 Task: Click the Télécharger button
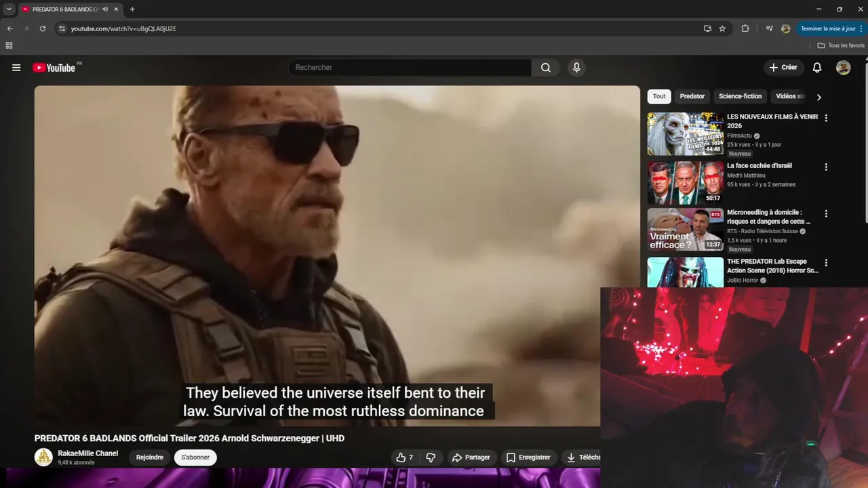(581, 457)
